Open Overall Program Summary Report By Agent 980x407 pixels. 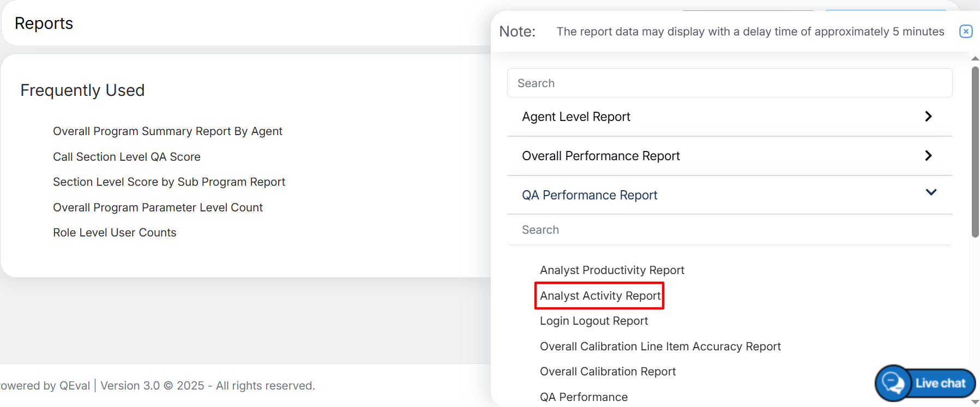[x=167, y=131]
